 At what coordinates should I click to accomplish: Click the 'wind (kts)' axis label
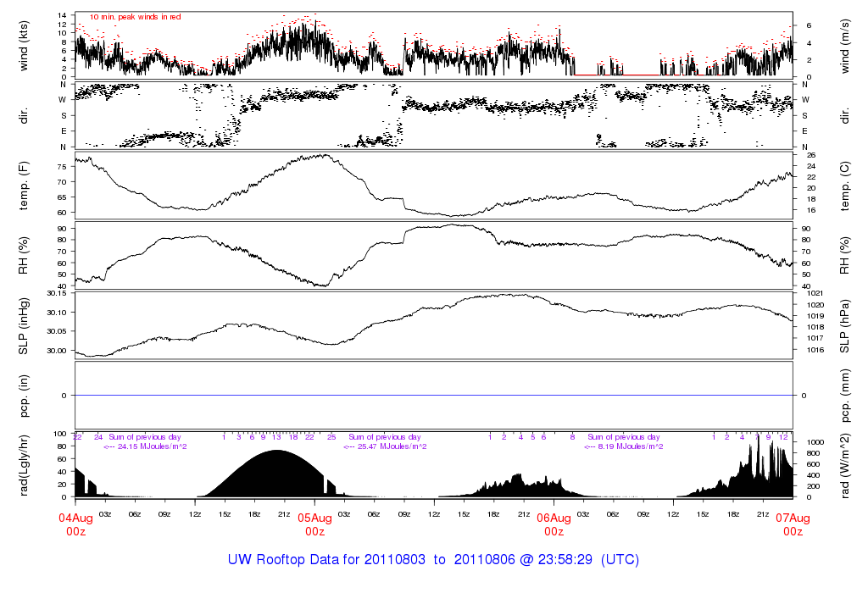(23, 46)
